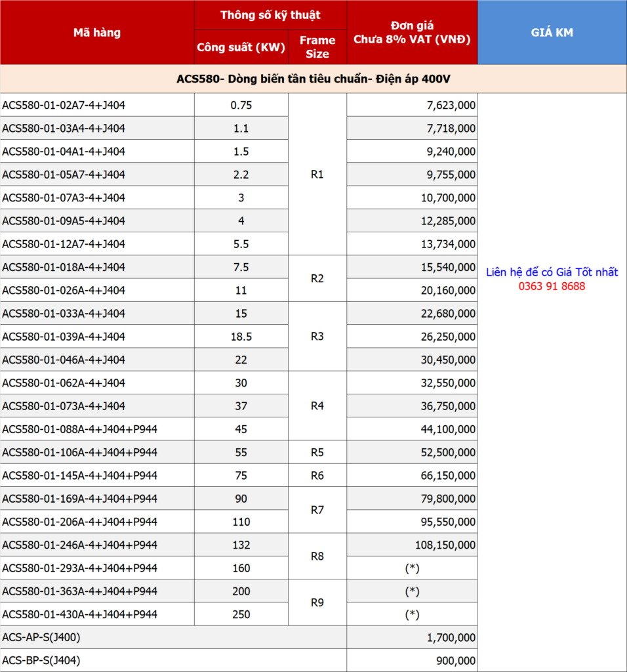Click the R9 frame size cell
The width and height of the screenshot is (627, 672).
[317, 602]
